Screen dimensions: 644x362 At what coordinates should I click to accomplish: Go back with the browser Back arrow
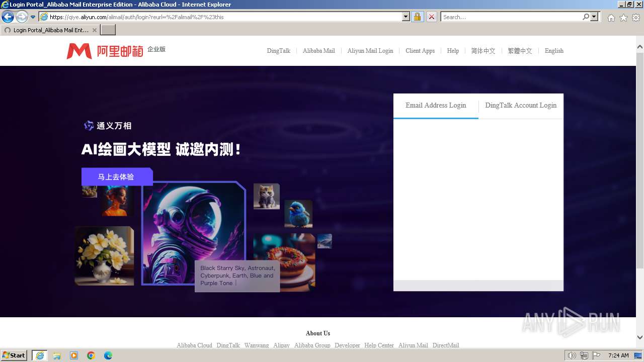[x=8, y=17]
